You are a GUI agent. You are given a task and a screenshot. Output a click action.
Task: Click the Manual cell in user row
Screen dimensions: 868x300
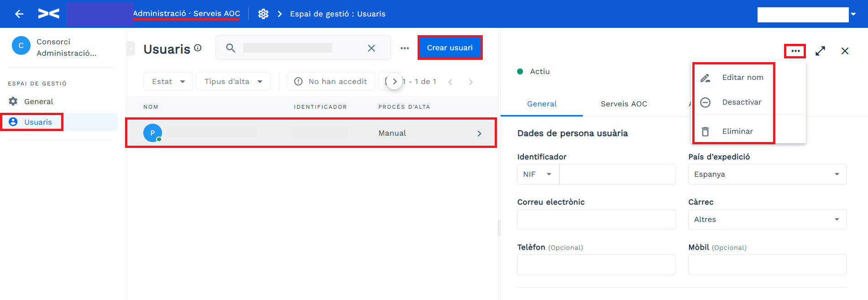(392, 133)
